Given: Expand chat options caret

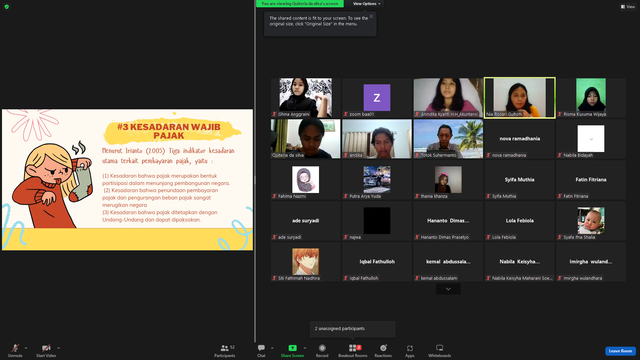Looking at the screenshot, I should click(272, 348).
